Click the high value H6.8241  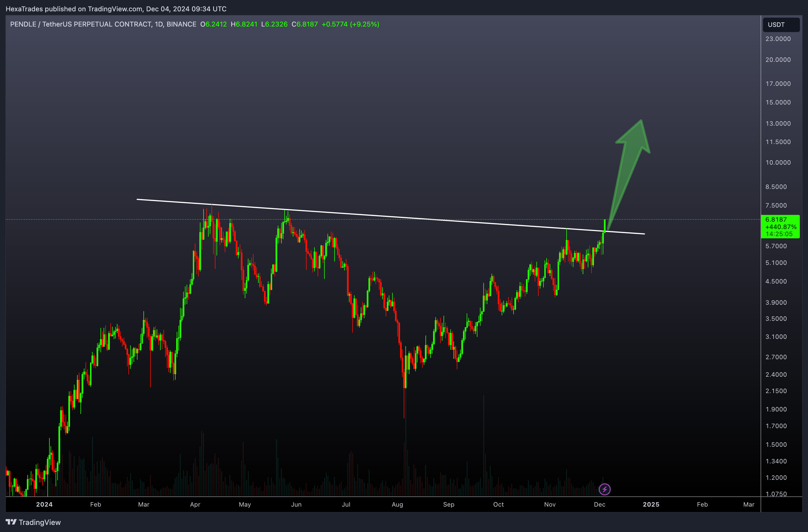coord(244,24)
